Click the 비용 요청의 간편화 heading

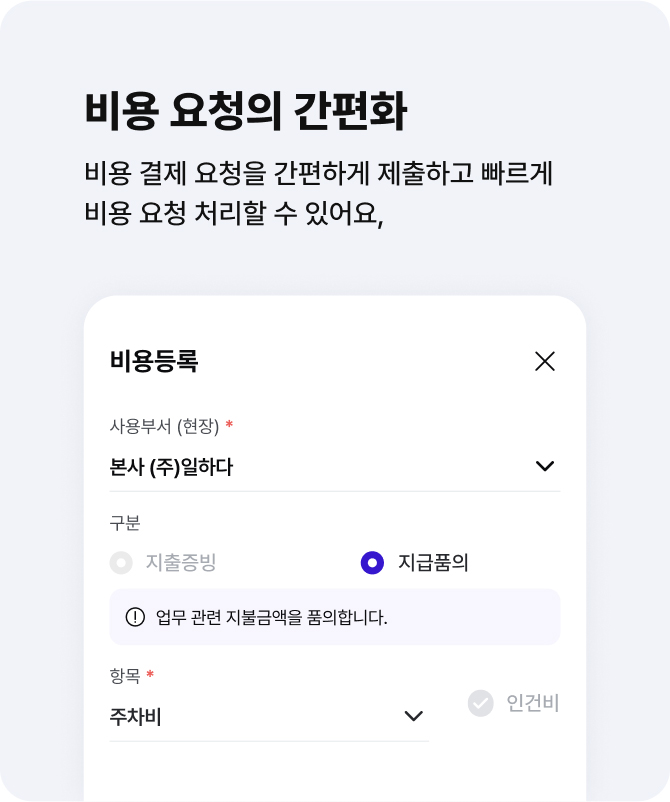pos(246,111)
